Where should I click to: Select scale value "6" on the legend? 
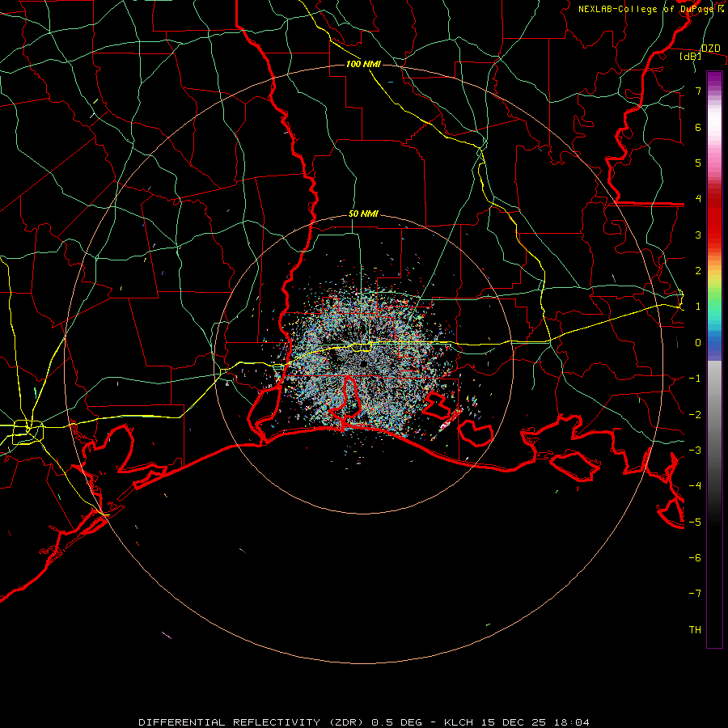[698, 127]
